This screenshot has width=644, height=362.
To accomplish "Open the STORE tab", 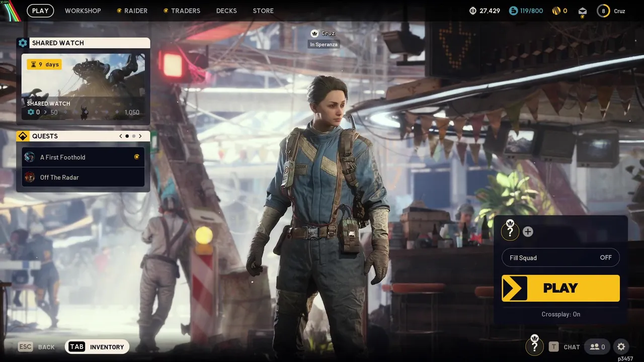I will click(x=263, y=11).
